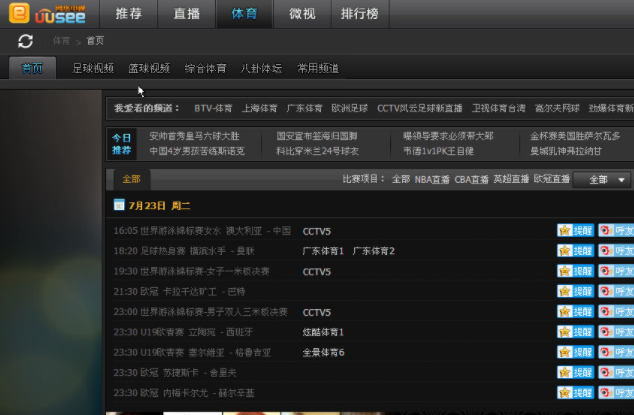The height and width of the screenshot is (415, 634).
Task: Invite friends to 塞尔维亚 - 格鲁吉亚 match
Action: coord(616,352)
